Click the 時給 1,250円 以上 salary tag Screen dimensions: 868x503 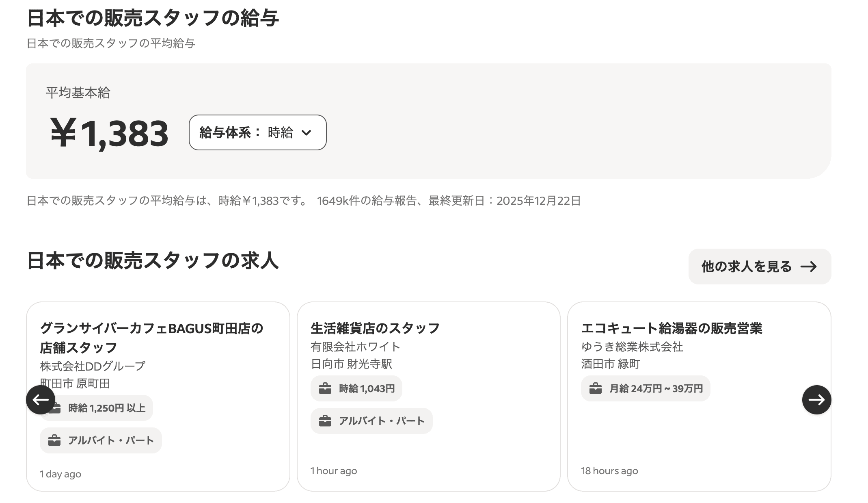coord(106,408)
